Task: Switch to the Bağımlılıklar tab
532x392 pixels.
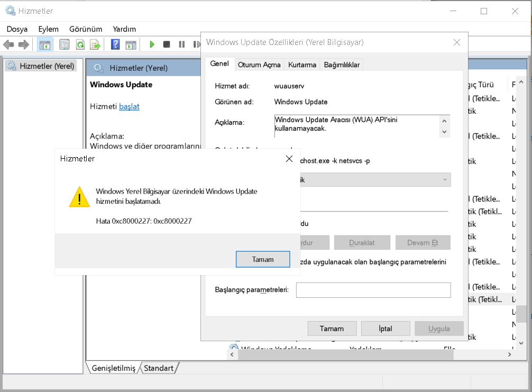Action: [342, 65]
